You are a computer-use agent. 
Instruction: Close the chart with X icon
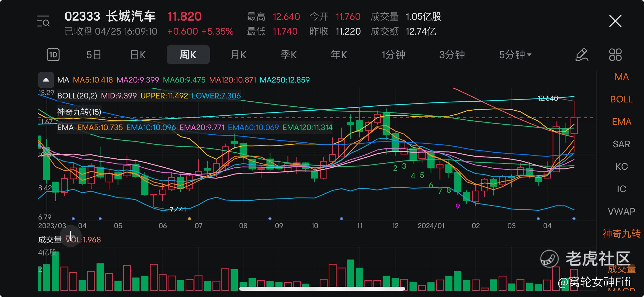click(615, 21)
